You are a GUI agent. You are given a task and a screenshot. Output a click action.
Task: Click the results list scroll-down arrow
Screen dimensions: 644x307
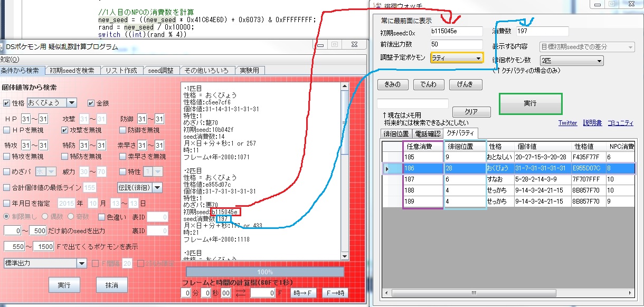[345, 256]
